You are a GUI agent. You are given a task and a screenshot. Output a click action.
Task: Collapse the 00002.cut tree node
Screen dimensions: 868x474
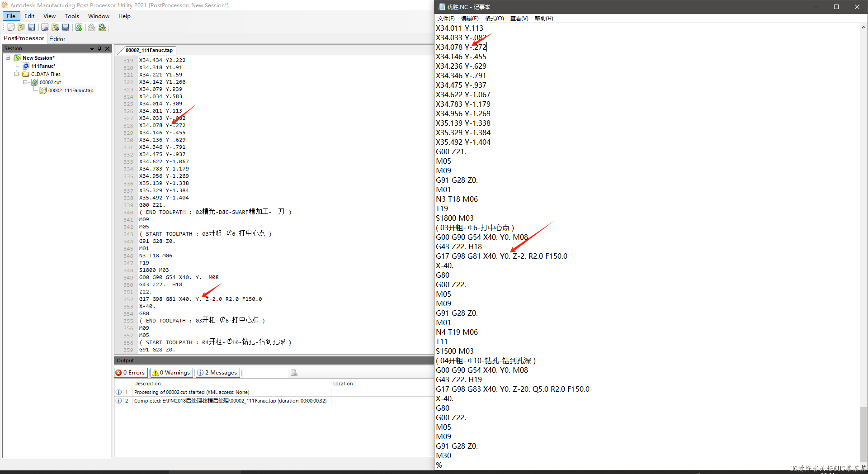[x=25, y=82]
